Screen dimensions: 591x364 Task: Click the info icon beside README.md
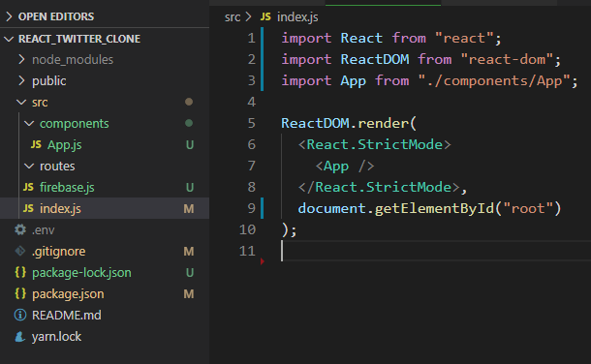(x=20, y=315)
